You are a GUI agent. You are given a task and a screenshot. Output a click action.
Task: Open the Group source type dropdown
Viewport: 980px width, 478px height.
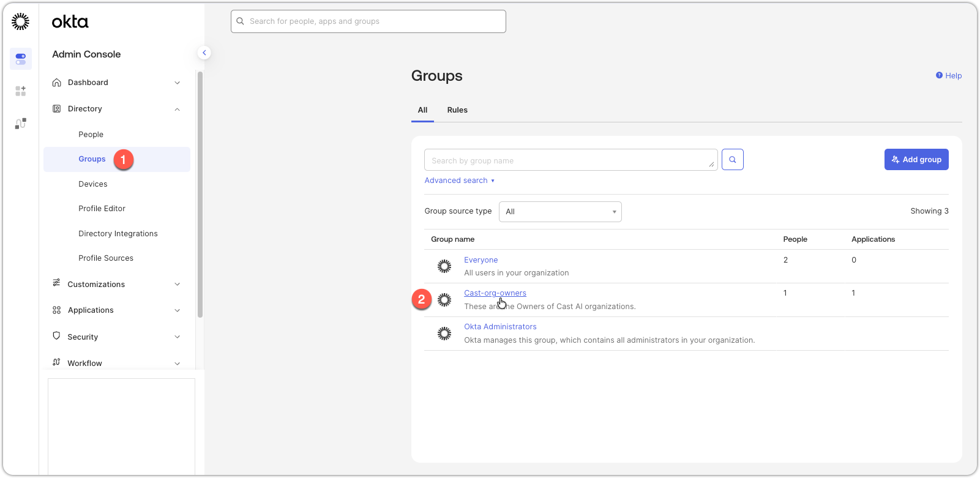tap(560, 212)
